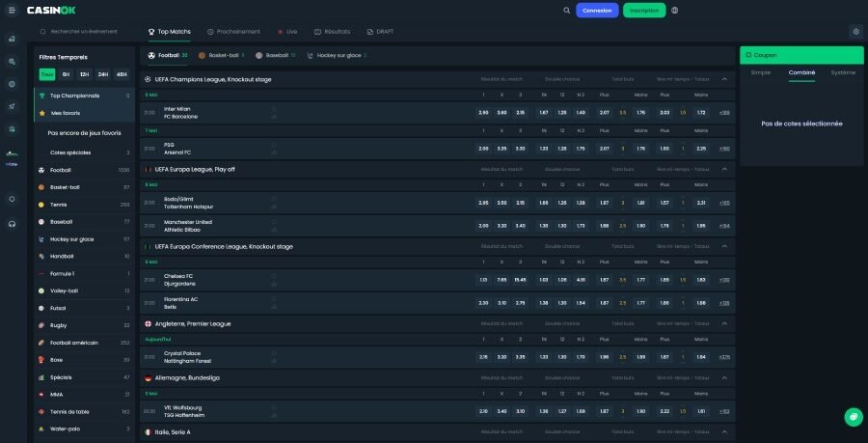The height and width of the screenshot is (443, 868).
Task: Open Cotes spéciales in sidebar
Action: pos(84,152)
